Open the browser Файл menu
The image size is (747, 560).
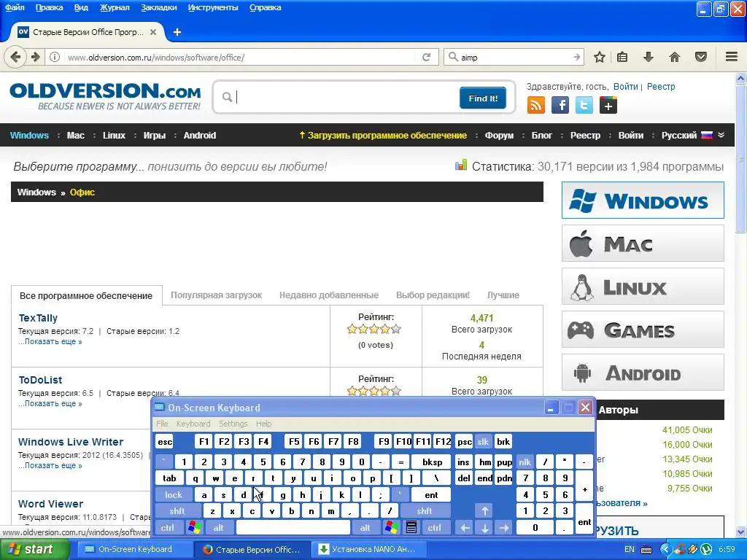[x=15, y=7]
